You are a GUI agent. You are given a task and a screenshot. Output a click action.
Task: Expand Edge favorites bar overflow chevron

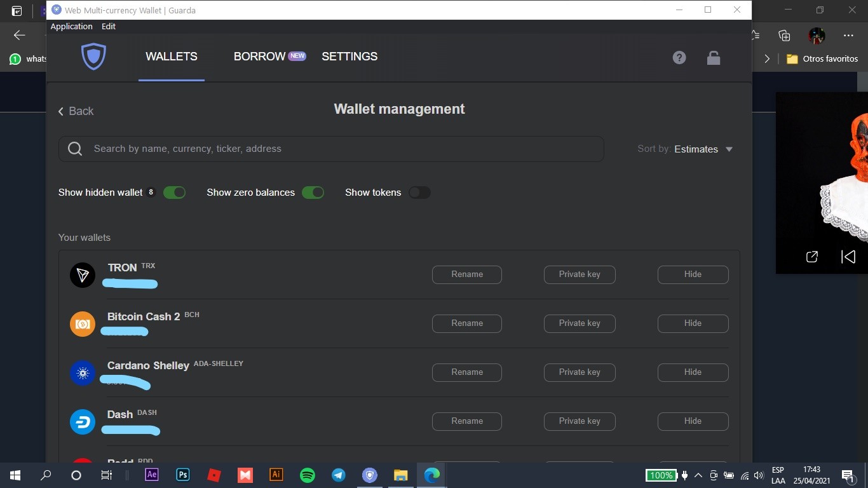pyautogui.click(x=767, y=58)
